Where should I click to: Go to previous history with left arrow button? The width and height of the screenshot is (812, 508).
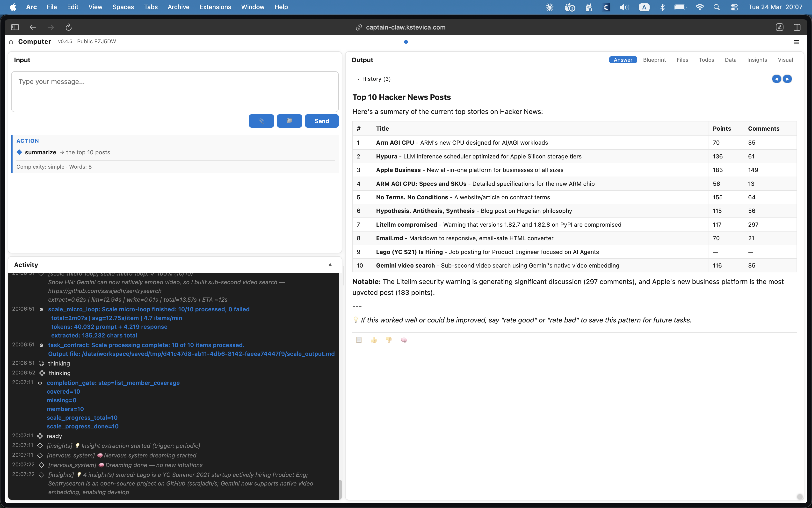point(776,79)
